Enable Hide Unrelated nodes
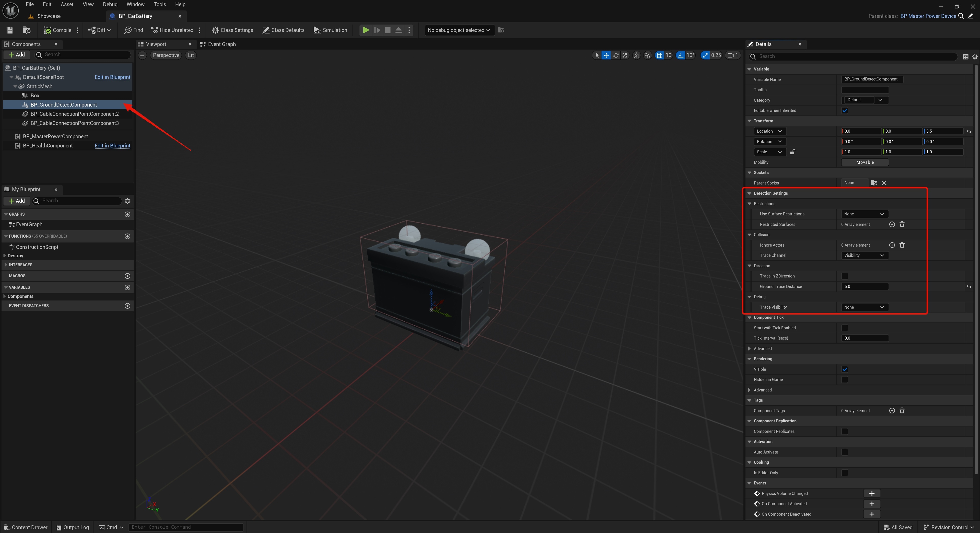980x533 pixels. 173,30
